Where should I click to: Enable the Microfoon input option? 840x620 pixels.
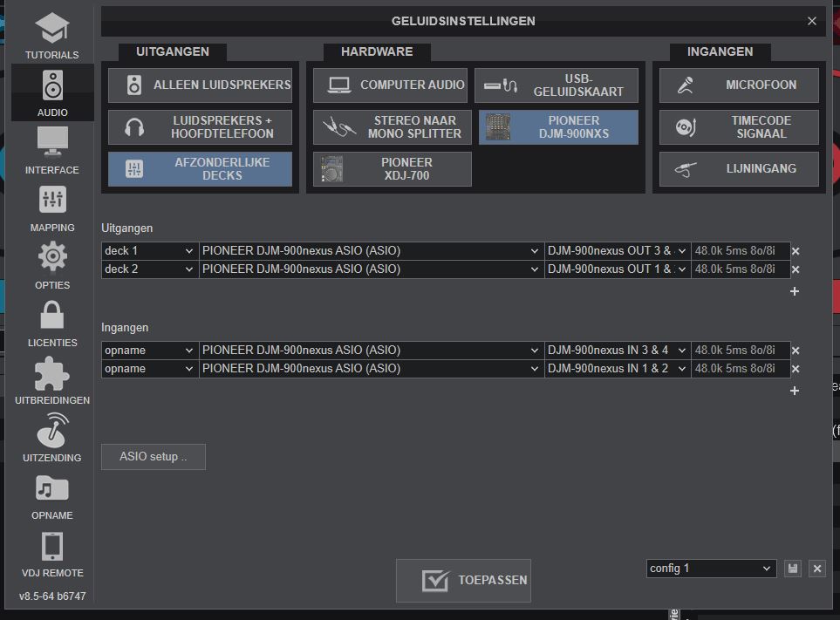(739, 85)
